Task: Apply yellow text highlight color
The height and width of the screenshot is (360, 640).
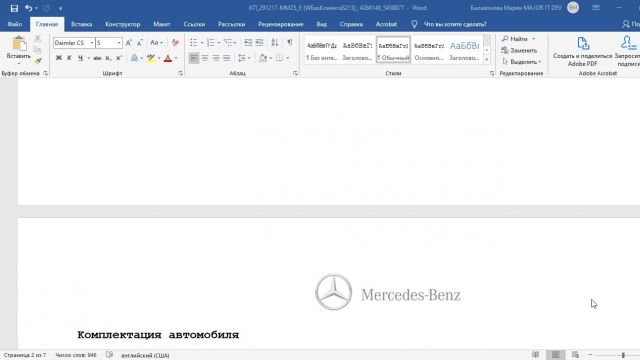Action: (151, 58)
